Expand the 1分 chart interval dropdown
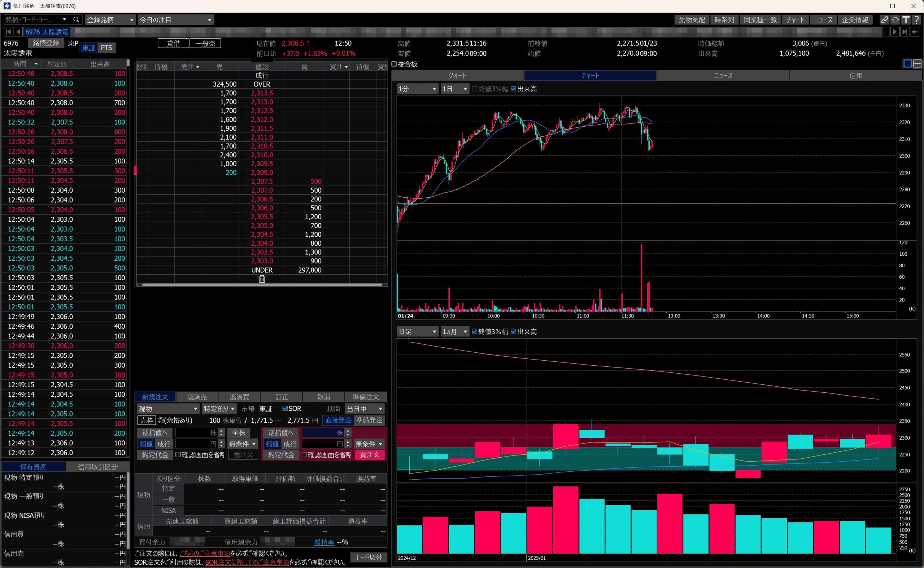This screenshot has height=568, width=924. pos(417,89)
